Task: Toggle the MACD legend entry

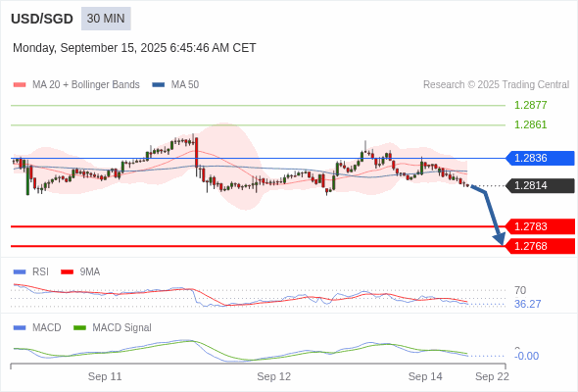Action: click(x=37, y=327)
